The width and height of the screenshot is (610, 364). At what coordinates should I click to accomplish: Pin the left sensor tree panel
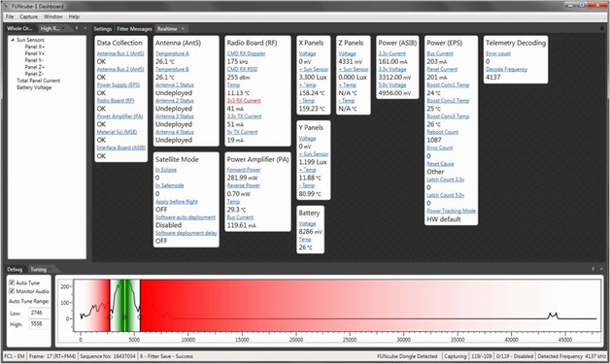click(x=77, y=28)
